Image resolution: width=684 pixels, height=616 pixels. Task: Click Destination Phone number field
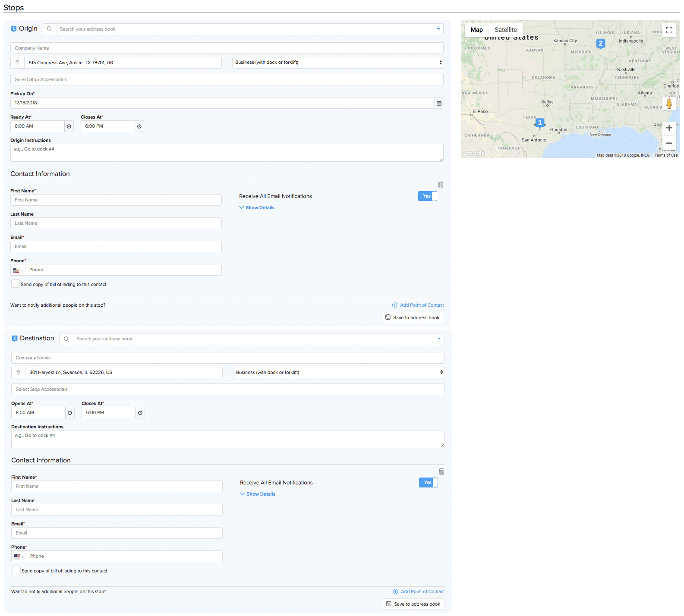tap(124, 556)
